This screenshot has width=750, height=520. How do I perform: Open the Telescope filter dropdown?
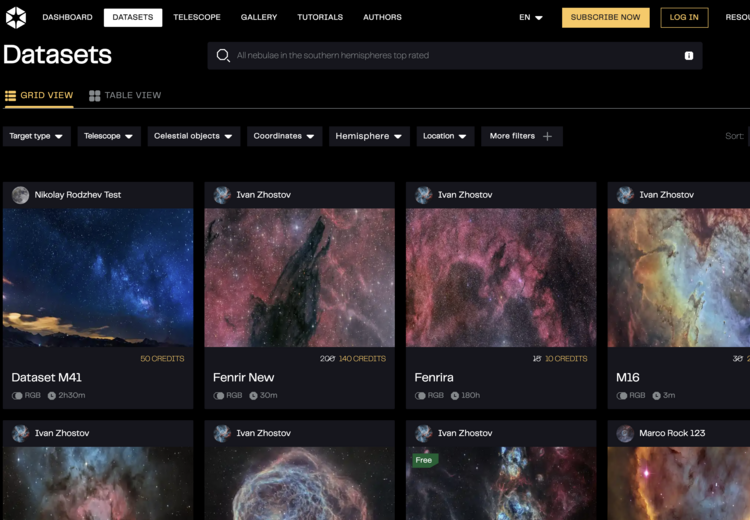click(x=109, y=136)
